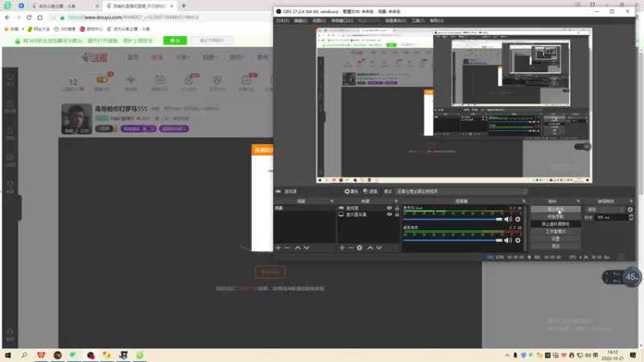Add a new scene with the plus icon
Screen dimensions: 644x362
278,248
